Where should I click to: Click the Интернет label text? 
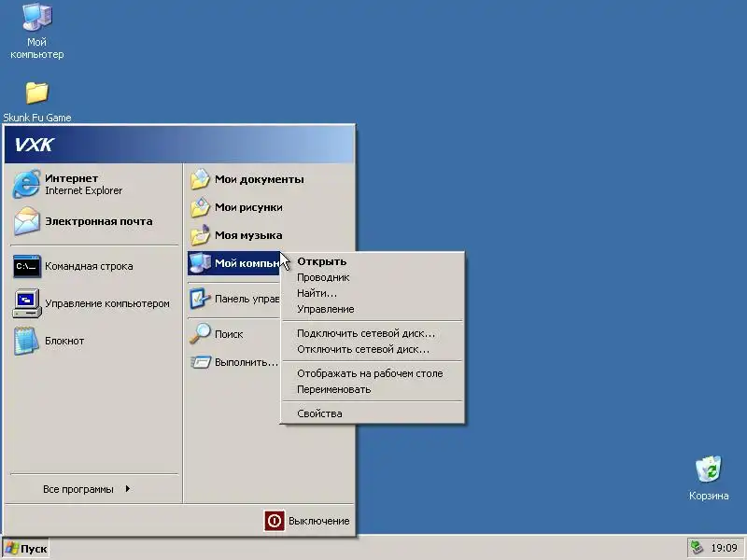click(72, 178)
